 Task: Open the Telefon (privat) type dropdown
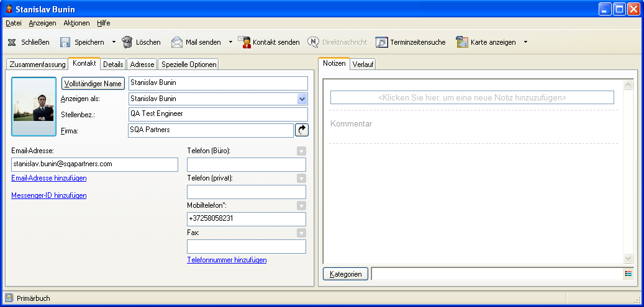coord(301,179)
